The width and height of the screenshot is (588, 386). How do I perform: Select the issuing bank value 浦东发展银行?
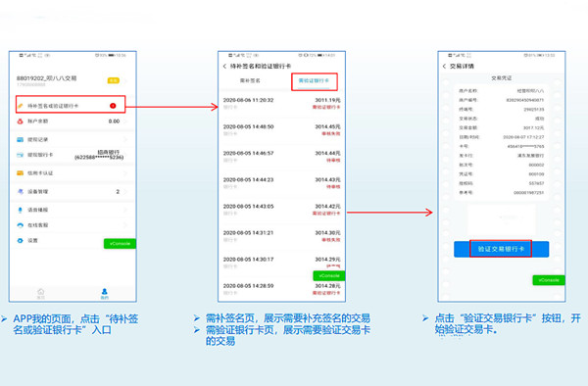[x=530, y=156]
